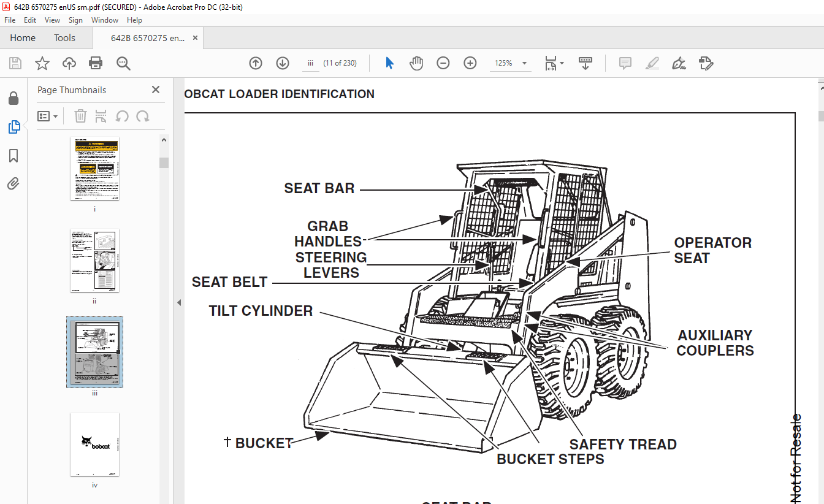Open the View menu
The height and width of the screenshot is (504, 824).
53,20
